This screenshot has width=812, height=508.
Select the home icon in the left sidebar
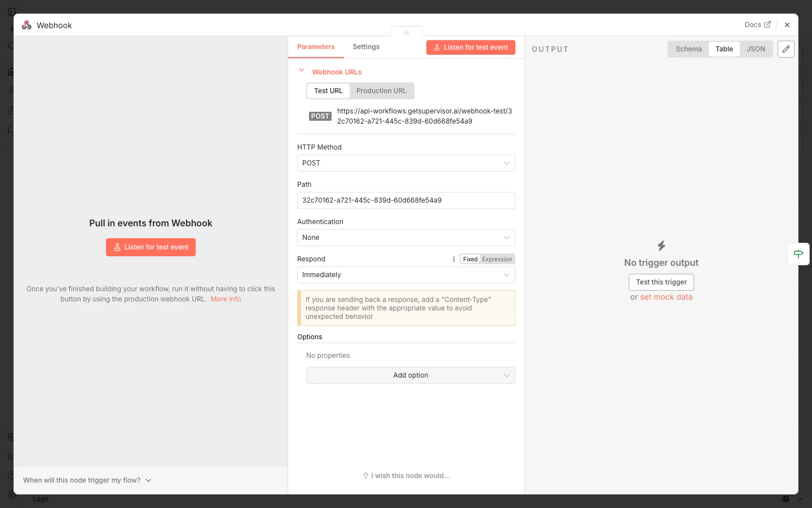pos(11,72)
